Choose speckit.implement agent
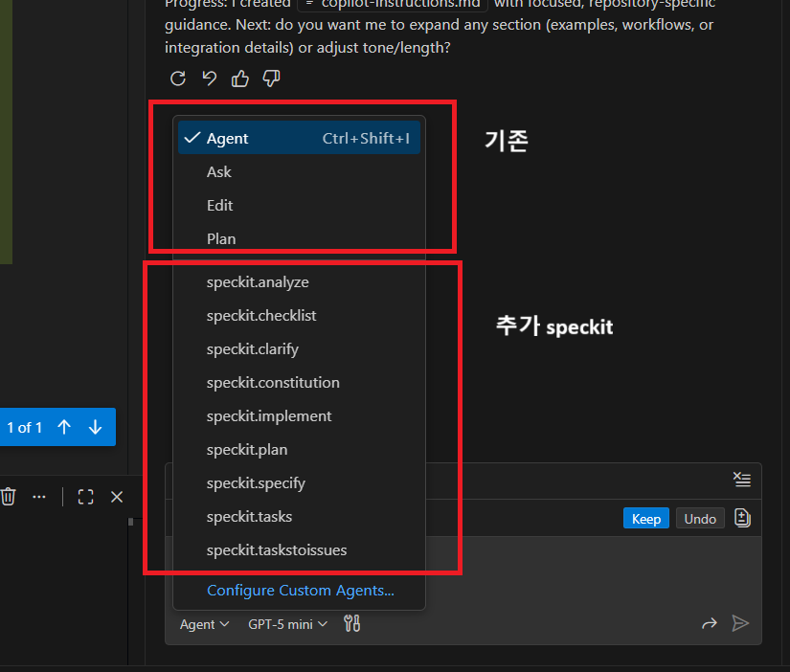790x672 pixels. pyautogui.click(x=299, y=416)
